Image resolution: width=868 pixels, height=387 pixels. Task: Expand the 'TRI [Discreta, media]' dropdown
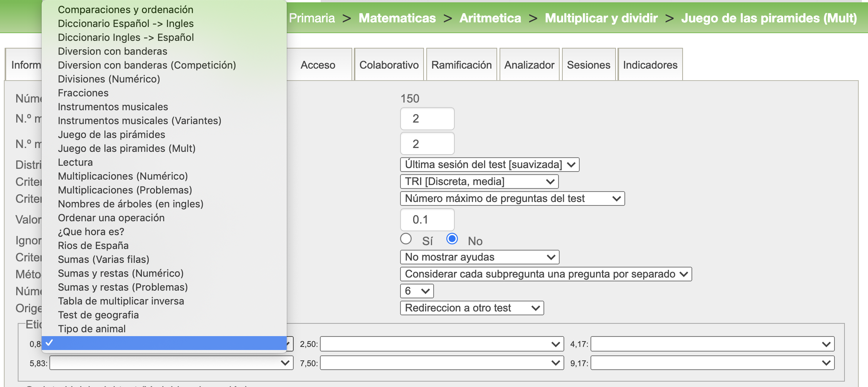(479, 182)
